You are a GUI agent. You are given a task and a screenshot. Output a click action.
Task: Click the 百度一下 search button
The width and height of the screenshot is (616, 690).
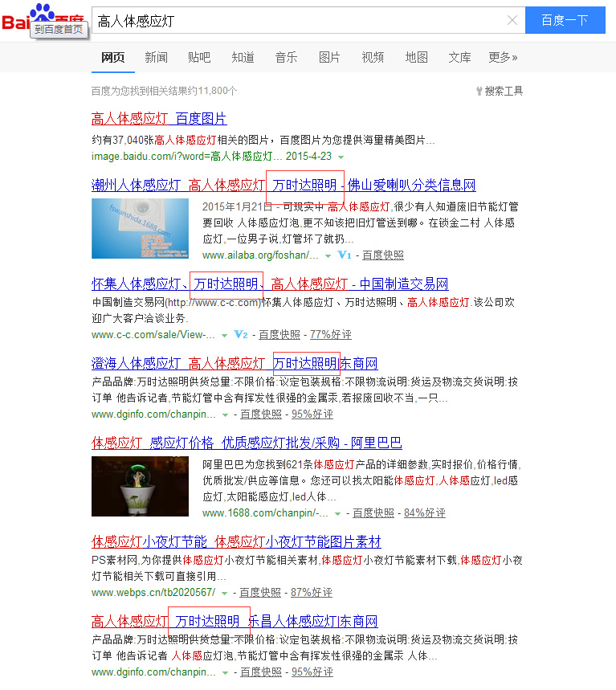[x=565, y=20]
